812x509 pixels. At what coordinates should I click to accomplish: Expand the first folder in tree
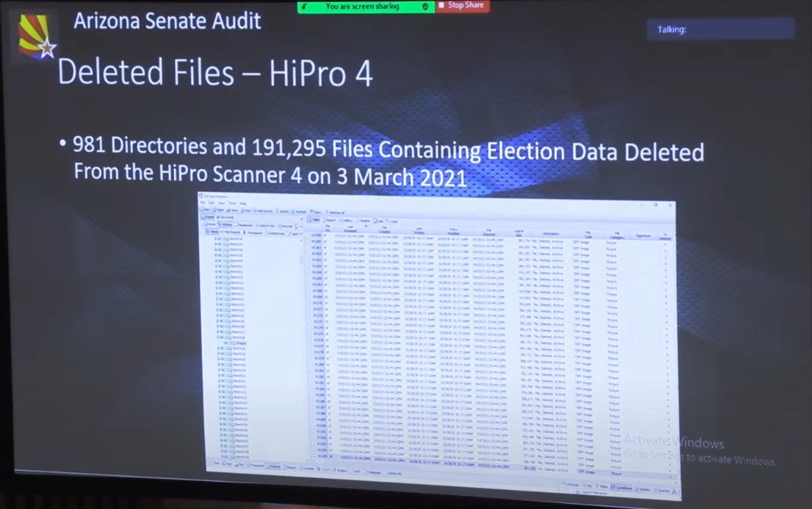point(216,239)
